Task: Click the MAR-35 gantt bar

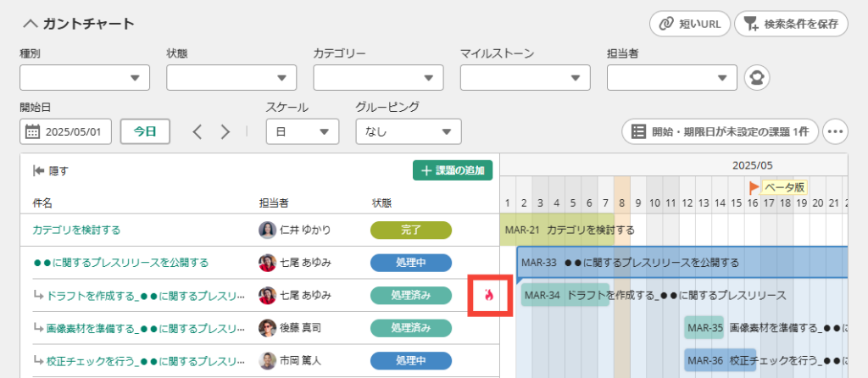Action: click(x=704, y=328)
